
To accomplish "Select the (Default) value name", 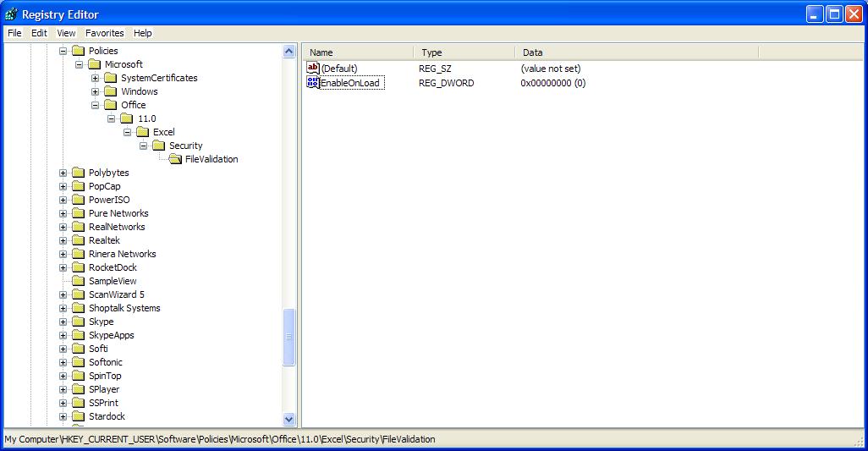I will tap(339, 69).
